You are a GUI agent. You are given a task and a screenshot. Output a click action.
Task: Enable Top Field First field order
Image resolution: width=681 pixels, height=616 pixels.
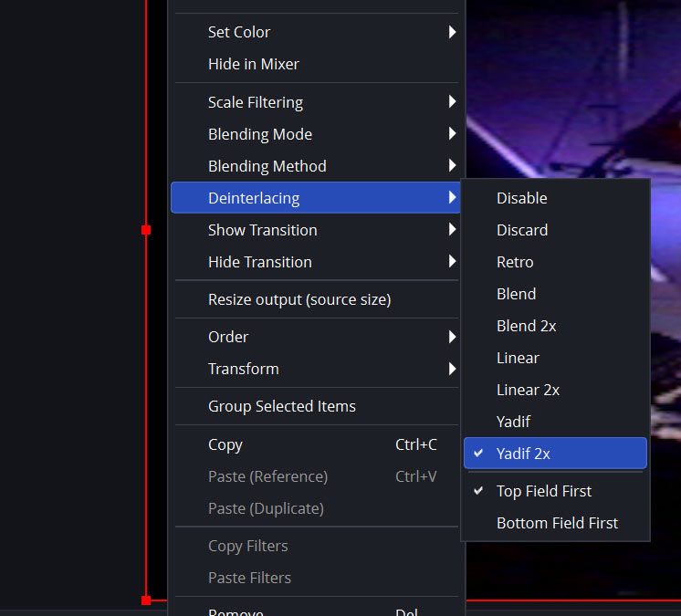coord(543,491)
